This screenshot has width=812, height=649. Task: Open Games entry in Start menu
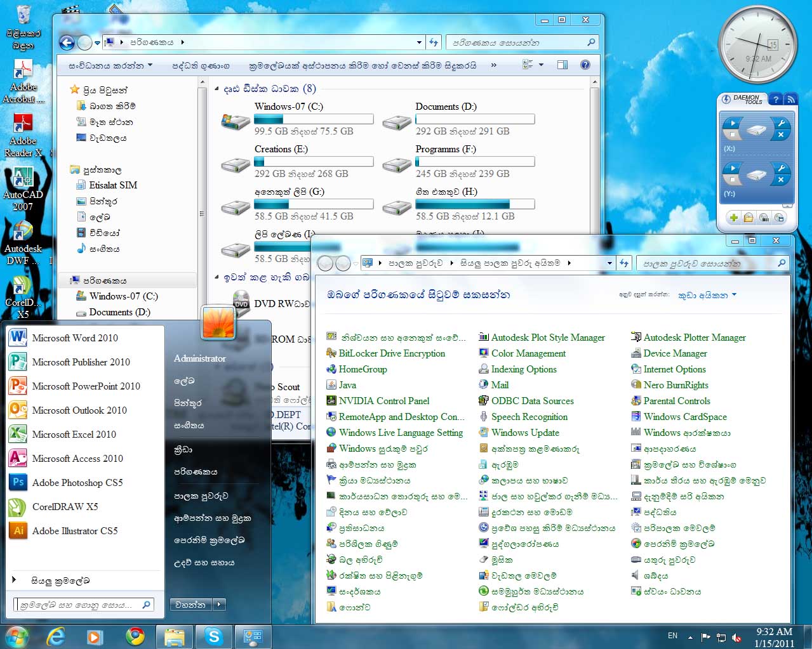(x=183, y=449)
